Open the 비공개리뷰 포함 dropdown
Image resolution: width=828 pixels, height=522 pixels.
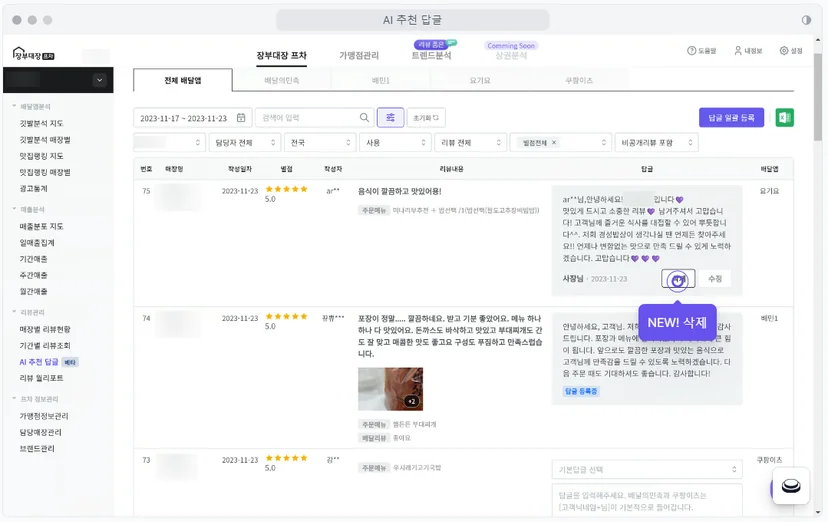click(x=656, y=143)
